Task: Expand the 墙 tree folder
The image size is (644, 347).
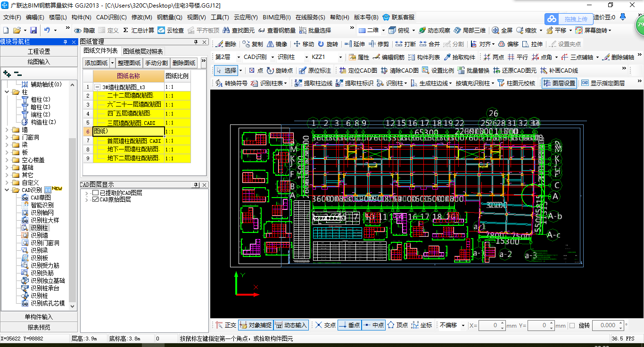Action: (7, 130)
